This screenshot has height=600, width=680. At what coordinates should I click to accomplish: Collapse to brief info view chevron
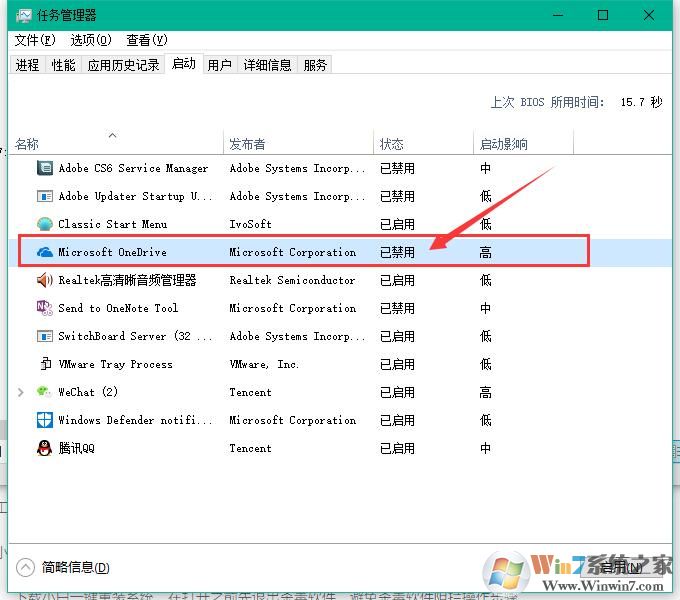(25, 567)
